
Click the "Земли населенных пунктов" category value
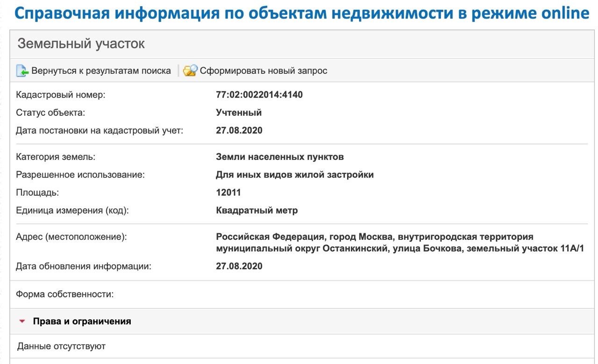(280, 157)
